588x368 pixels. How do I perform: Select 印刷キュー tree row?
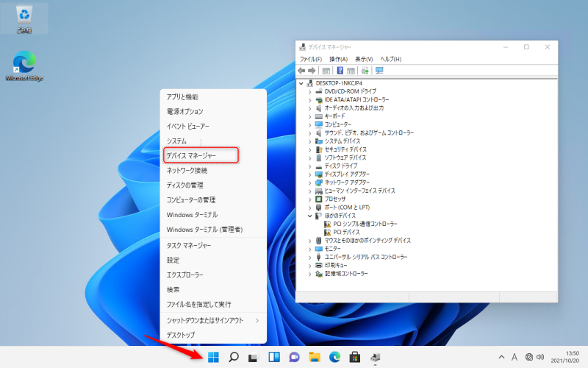coord(331,266)
